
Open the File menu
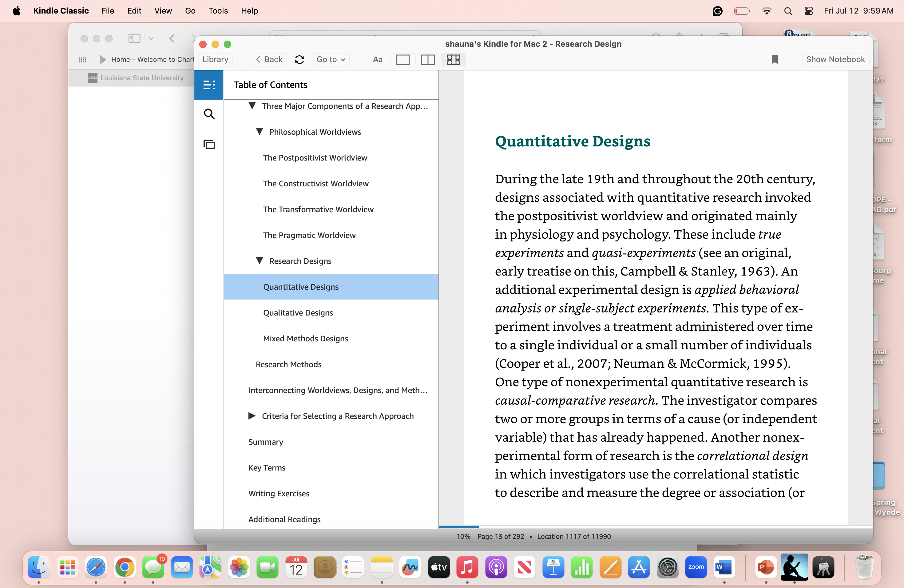pos(108,11)
